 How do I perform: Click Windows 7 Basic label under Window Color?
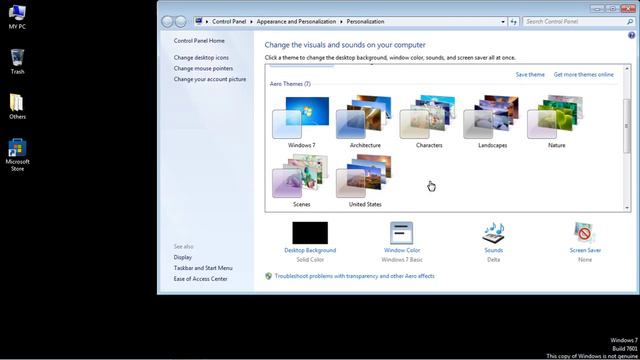402,260
